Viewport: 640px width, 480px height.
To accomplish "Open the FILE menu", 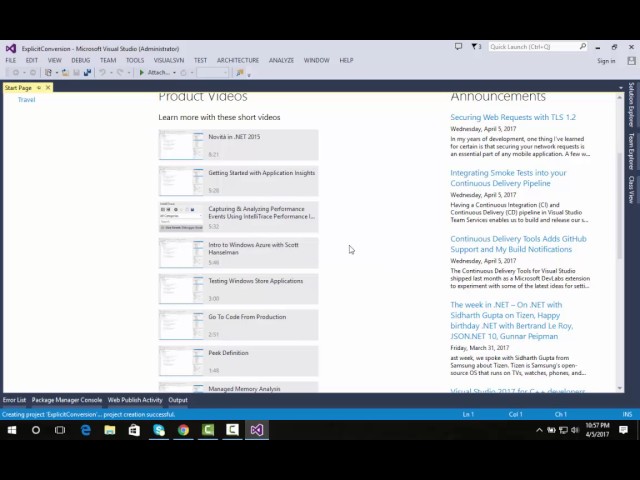I will click(x=11, y=60).
